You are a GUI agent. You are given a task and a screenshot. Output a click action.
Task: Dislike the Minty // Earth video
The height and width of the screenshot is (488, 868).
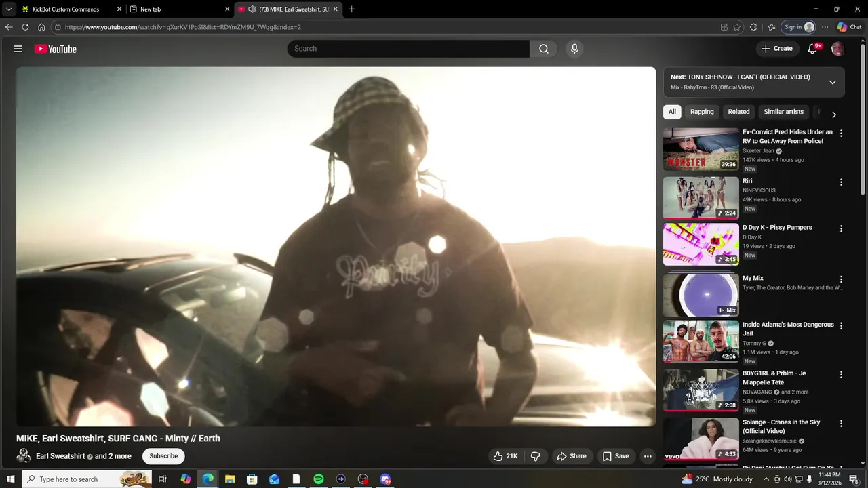click(536, 456)
